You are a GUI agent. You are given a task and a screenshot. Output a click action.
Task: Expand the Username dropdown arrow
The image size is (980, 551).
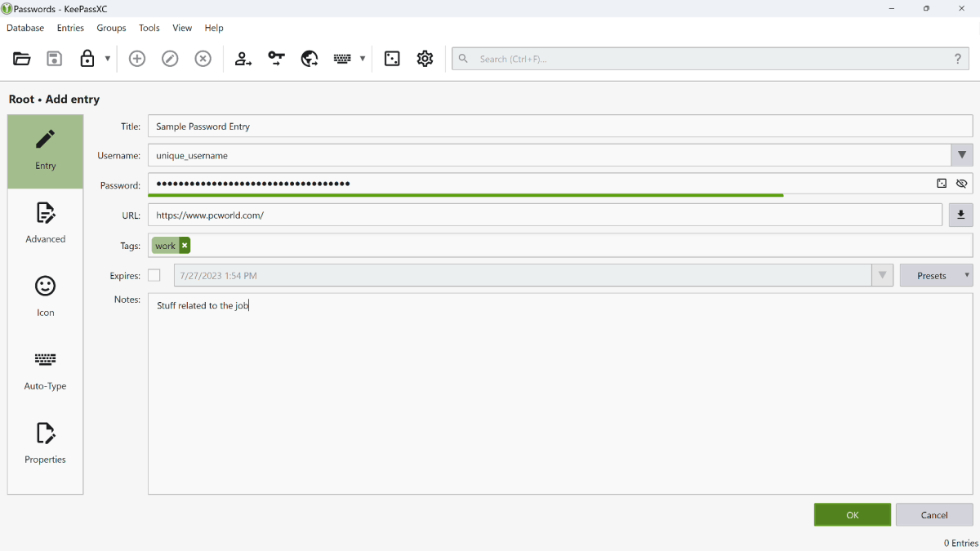pyautogui.click(x=962, y=155)
